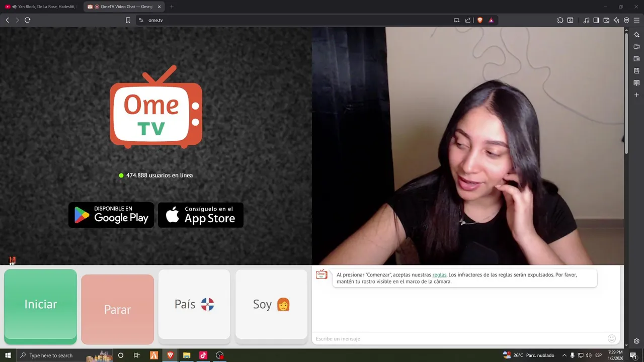The width and height of the screenshot is (644, 362).
Task: Open the recording app taskbar icon
Action: pos(219,355)
